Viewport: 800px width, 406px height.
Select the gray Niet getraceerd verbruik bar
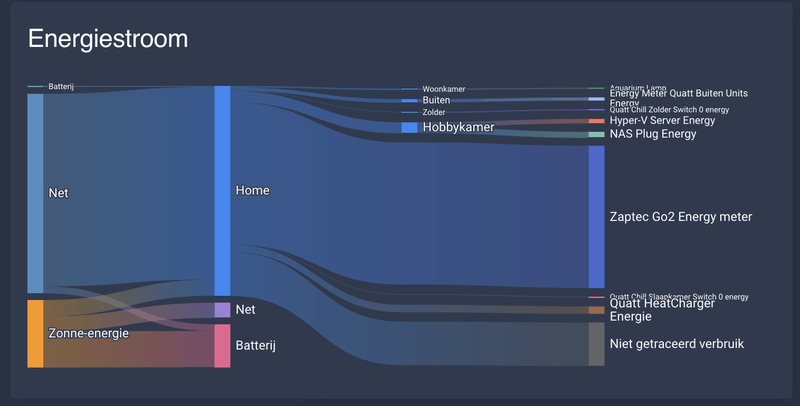tap(596, 344)
